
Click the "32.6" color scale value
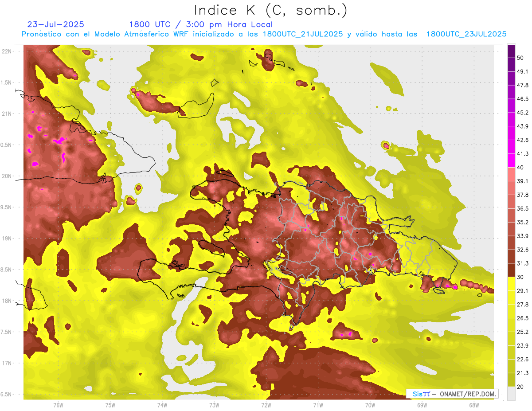pyautogui.click(x=522, y=250)
